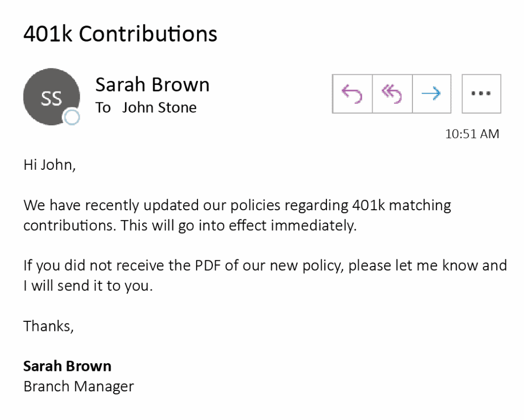Open sender details by clicking Sarah Brown
Image resolution: width=524 pixels, height=420 pixels.
[x=152, y=84]
